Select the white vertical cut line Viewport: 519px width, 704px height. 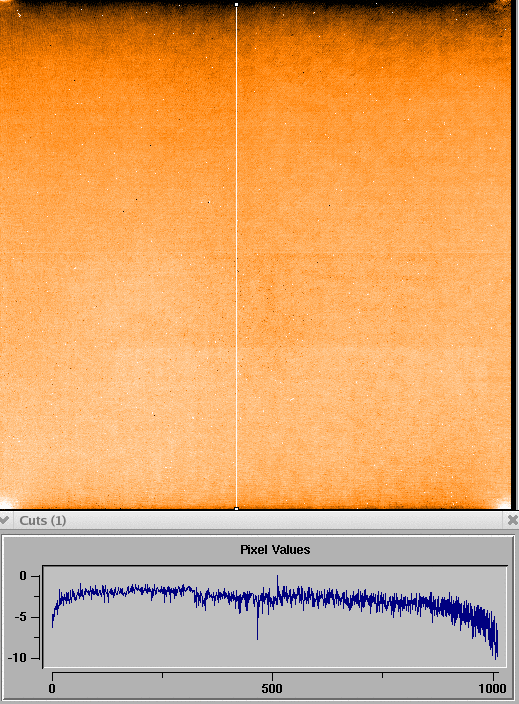tap(237, 256)
